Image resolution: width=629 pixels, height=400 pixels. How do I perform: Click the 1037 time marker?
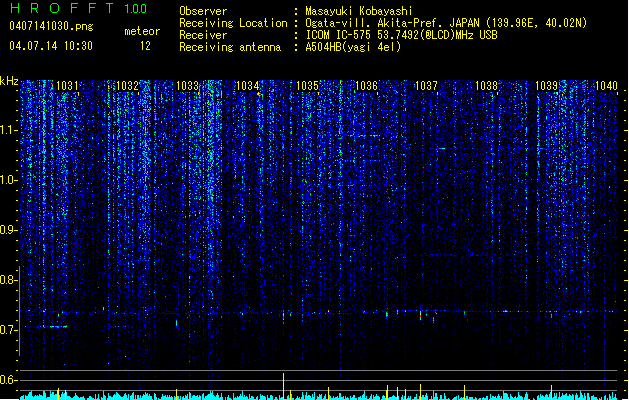(x=426, y=86)
